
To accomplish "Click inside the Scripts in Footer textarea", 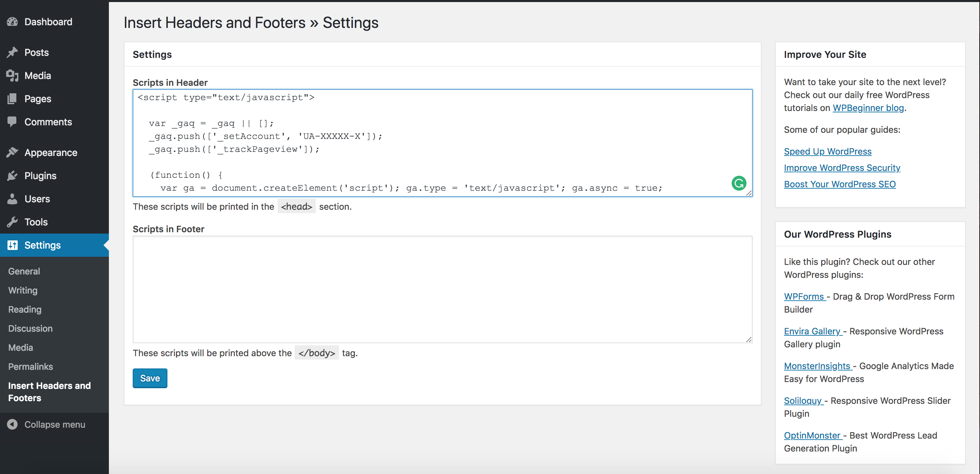I will tap(441, 289).
